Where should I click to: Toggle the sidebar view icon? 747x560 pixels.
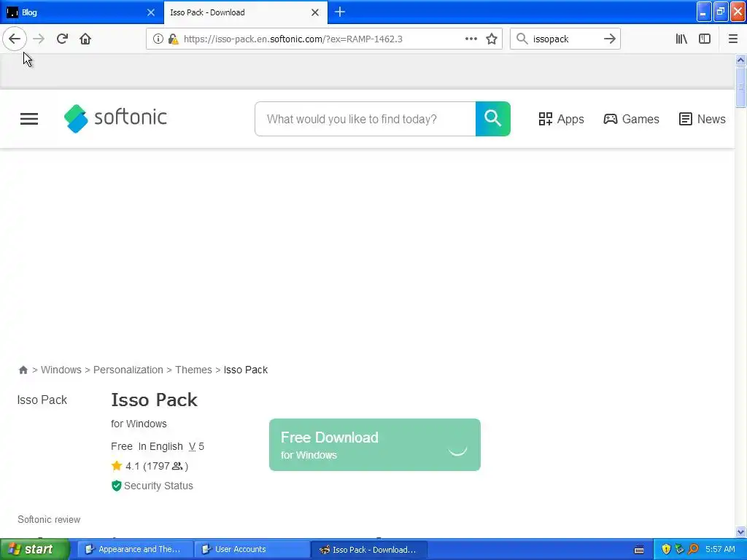click(x=705, y=39)
